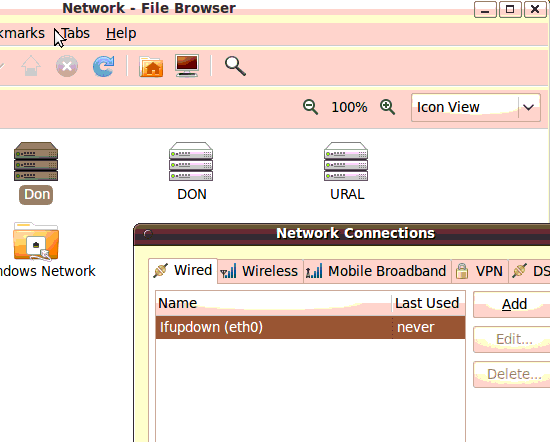The image size is (550, 442).
Task: Zoom out with the minus magnifier
Action: tap(310, 107)
